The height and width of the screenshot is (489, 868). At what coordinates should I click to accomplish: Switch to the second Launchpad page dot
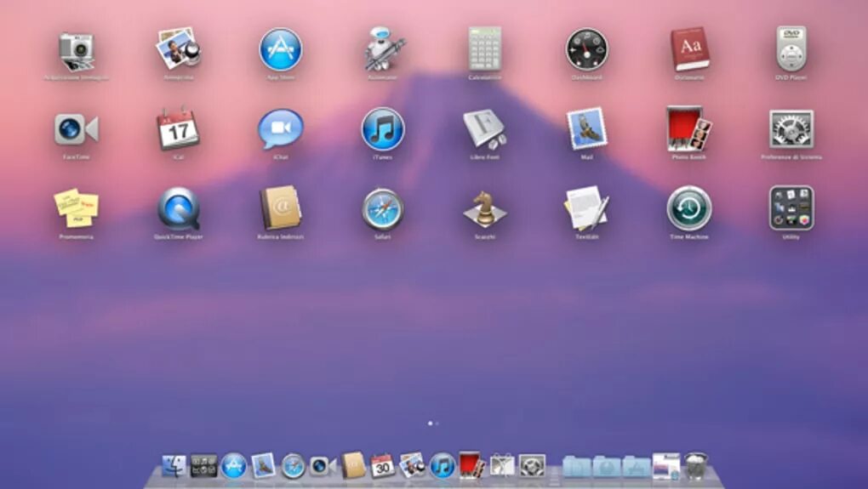[437, 424]
